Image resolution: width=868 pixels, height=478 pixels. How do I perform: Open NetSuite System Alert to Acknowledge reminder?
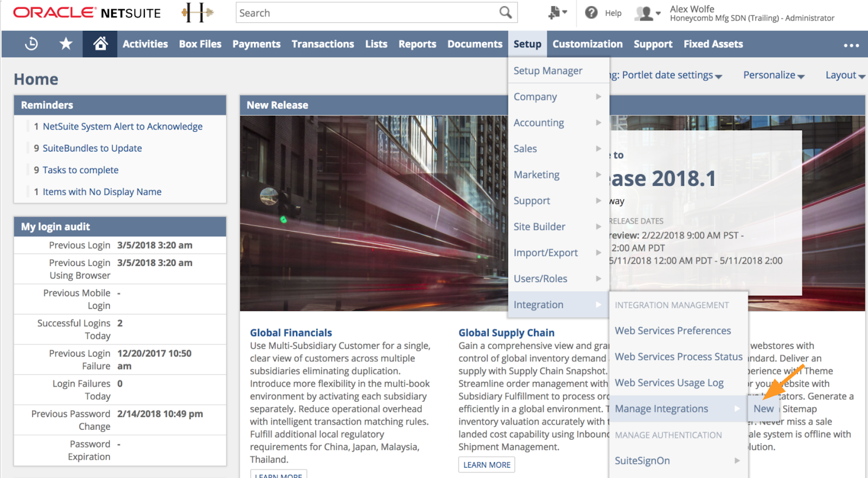coord(123,126)
